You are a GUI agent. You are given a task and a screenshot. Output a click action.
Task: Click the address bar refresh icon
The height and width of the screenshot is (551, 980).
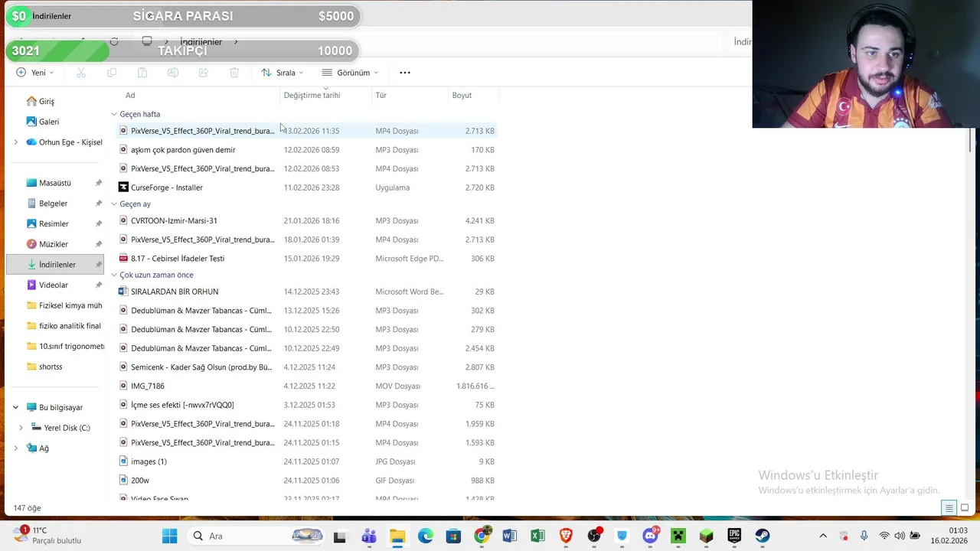(114, 41)
